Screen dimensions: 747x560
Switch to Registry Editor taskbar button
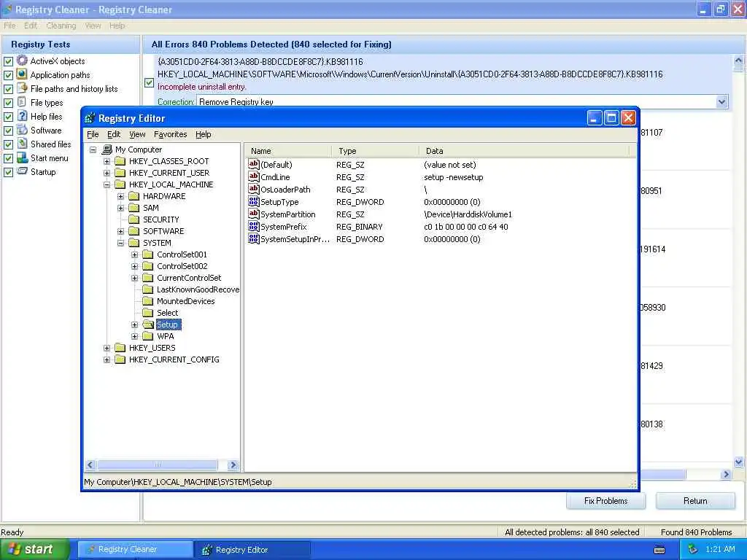pyautogui.click(x=252, y=550)
